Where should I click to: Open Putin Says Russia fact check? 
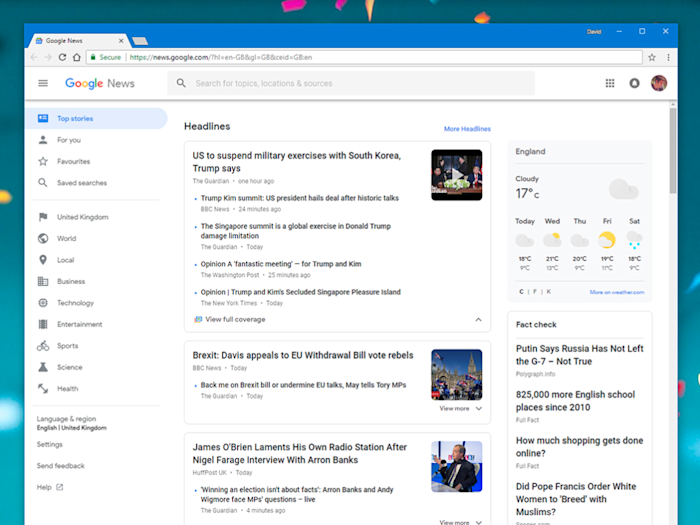coord(579,355)
